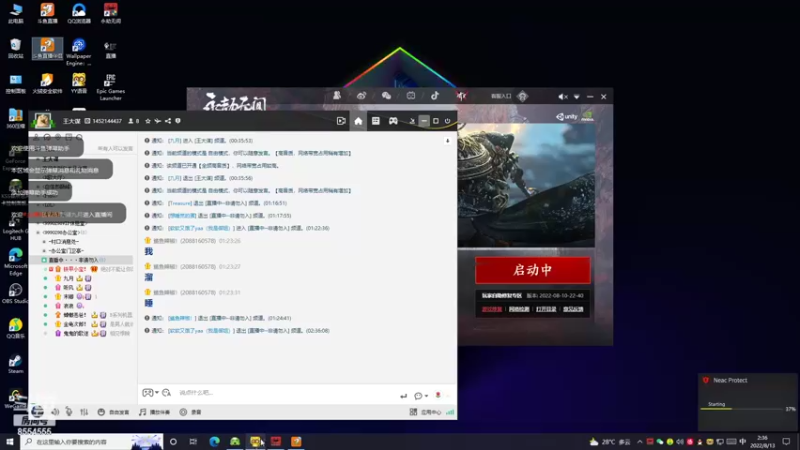Open the red first link below launcher version

coord(492,309)
